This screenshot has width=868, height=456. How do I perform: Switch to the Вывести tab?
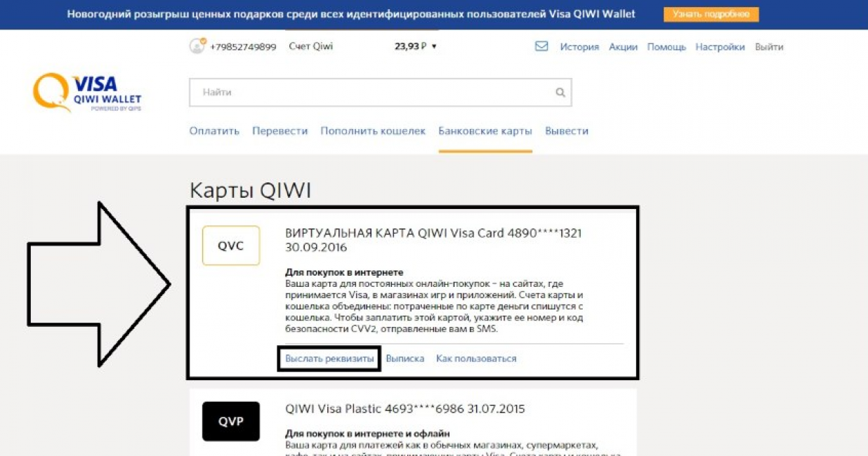coord(567,131)
